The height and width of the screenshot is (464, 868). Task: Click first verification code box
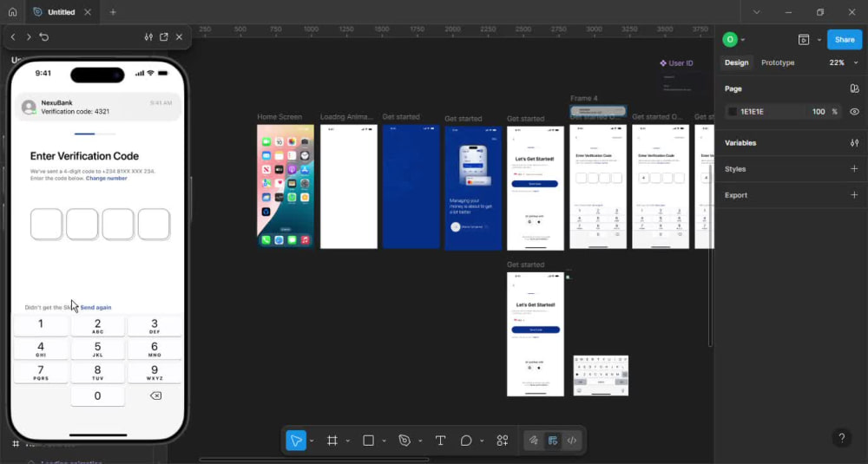pos(46,224)
